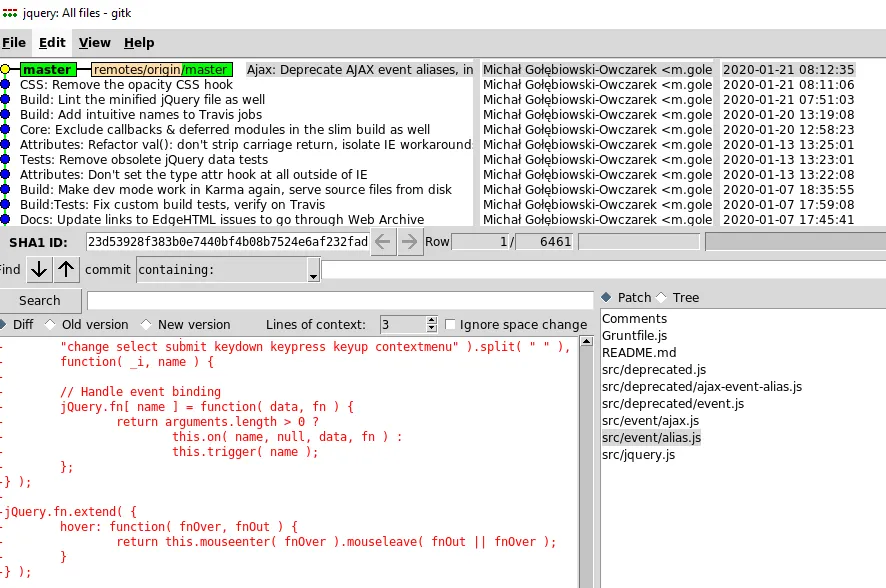Image resolution: width=886 pixels, height=588 pixels.
Task: Select commit 'Build:Tests: Fix custom build tests'
Action: (172, 204)
